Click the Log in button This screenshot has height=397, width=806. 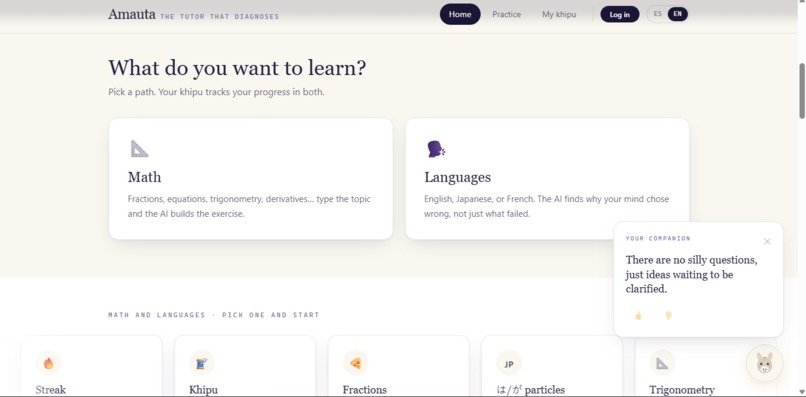pyautogui.click(x=619, y=14)
